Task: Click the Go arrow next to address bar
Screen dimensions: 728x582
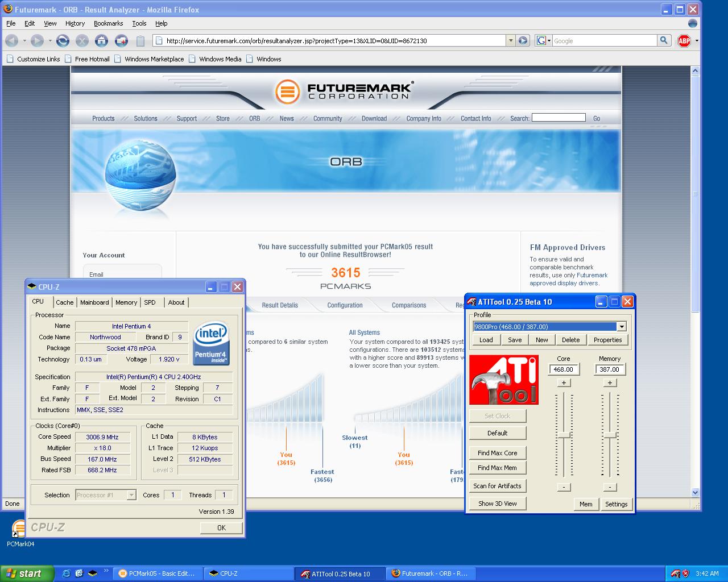Action: 523,40
